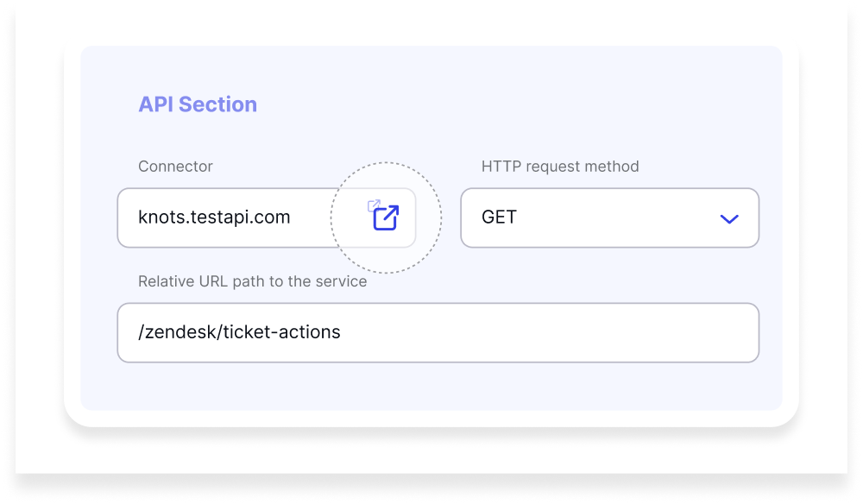Select the API Section heading

pos(198,104)
